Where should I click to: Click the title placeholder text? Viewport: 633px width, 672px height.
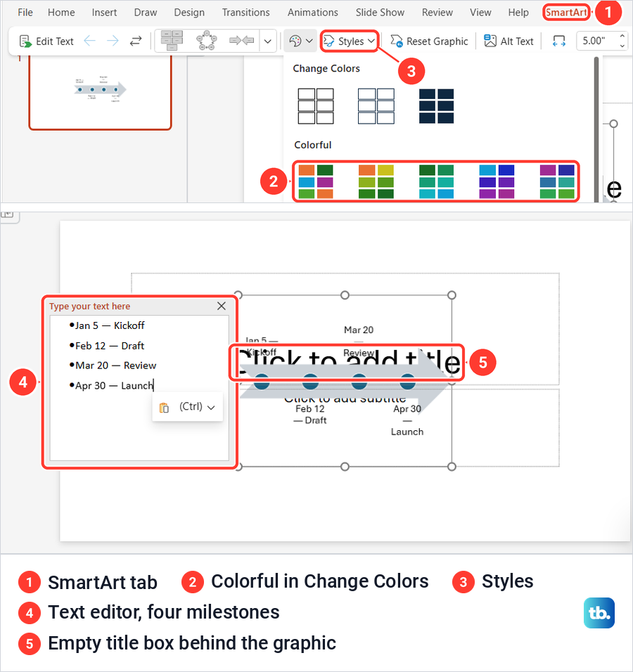(x=348, y=362)
